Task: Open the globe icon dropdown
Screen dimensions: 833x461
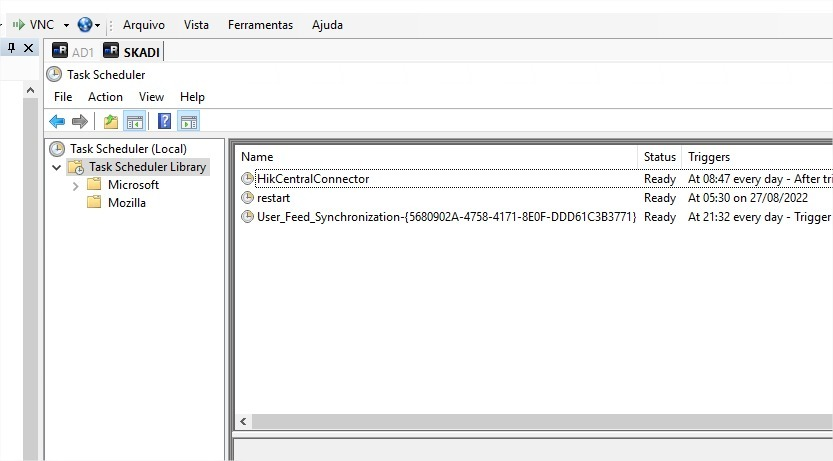Action: [97, 25]
